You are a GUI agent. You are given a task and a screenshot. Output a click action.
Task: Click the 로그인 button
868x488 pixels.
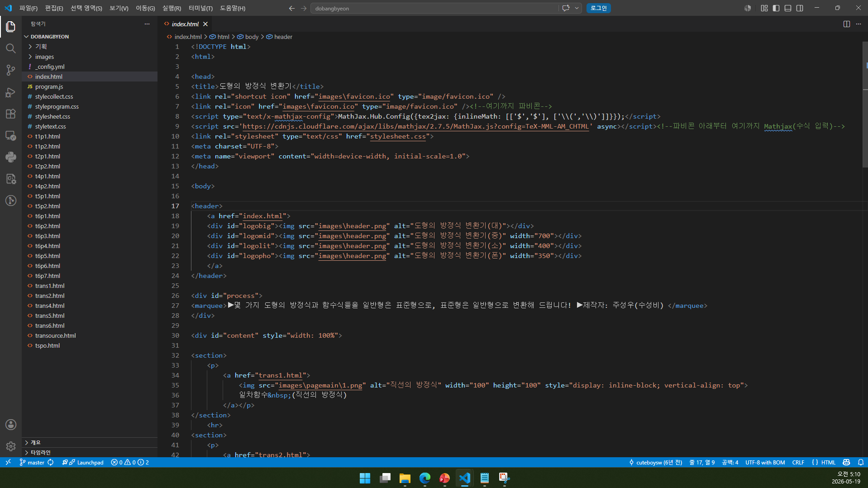point(598,8)
